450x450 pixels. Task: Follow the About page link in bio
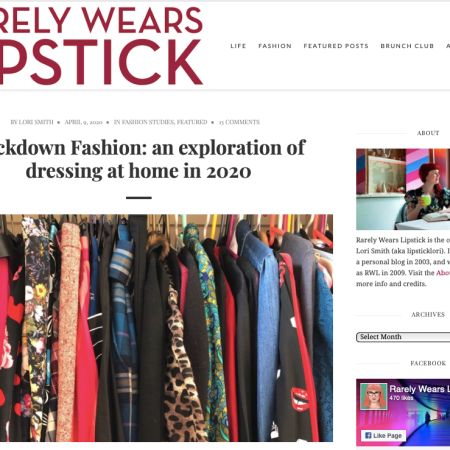tap(443, 273)
